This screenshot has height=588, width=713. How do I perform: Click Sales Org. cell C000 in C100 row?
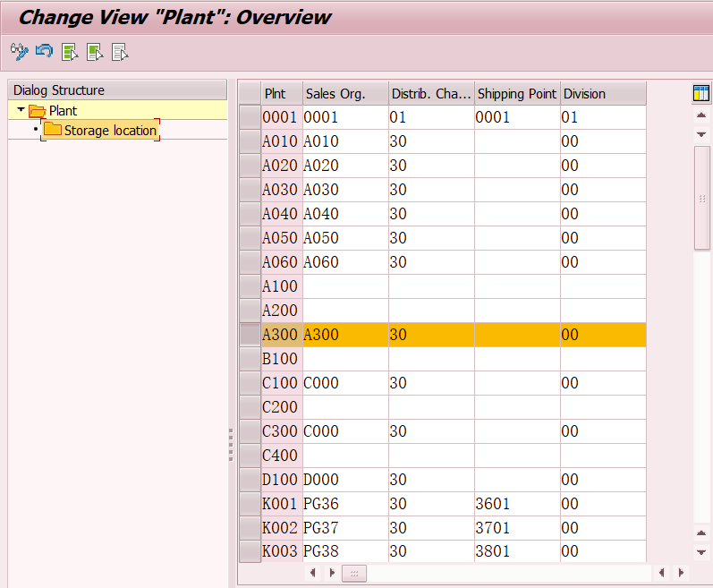point(345,383)
